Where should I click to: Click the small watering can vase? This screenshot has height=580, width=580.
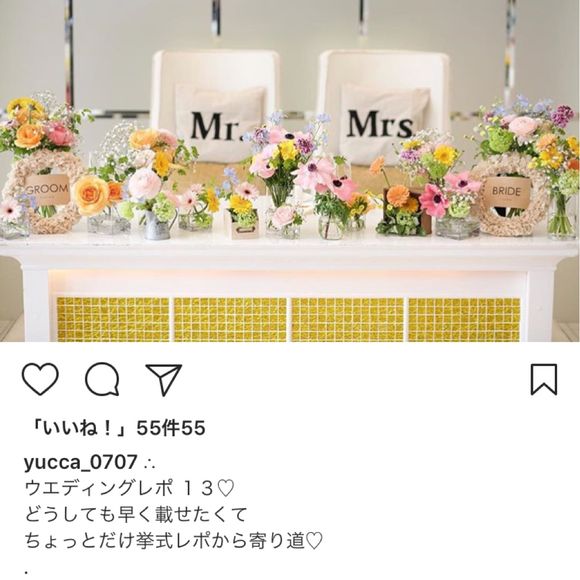[x=158, y=225]
